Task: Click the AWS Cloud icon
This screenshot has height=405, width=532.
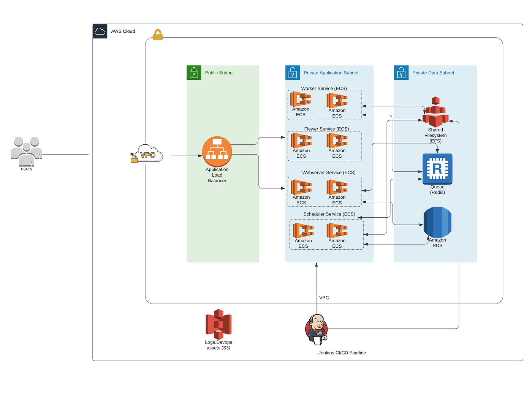Action: [x=100, y=31]
